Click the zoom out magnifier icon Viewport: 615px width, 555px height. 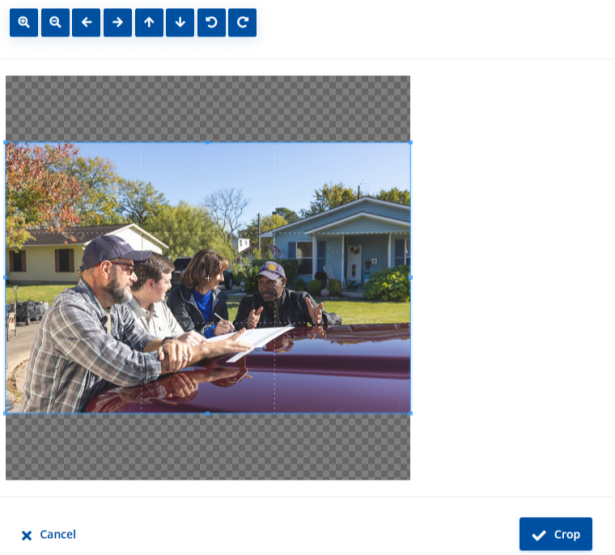(55, 23)
